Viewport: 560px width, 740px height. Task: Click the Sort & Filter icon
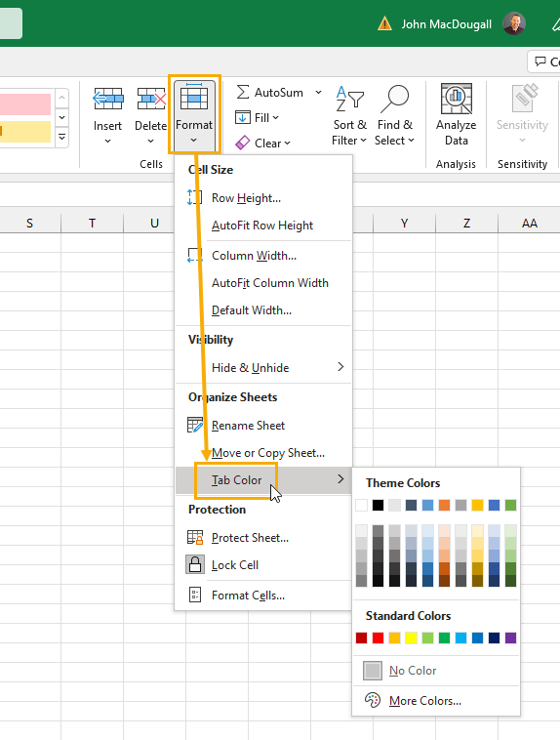tap(349, 99)
